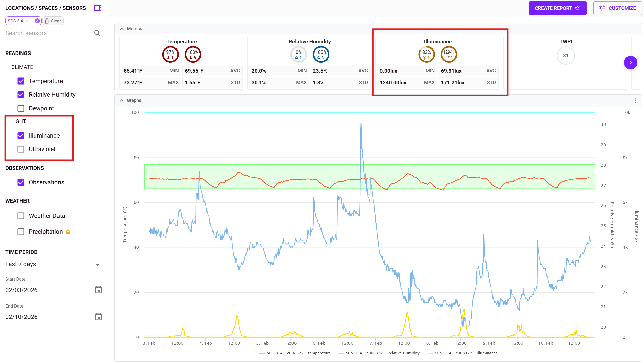Enable the Dewpoint checkbox

(21, 108)
